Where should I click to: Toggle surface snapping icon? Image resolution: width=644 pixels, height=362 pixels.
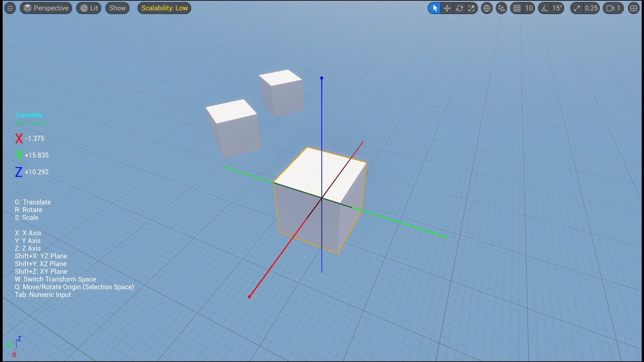(501, 8)
